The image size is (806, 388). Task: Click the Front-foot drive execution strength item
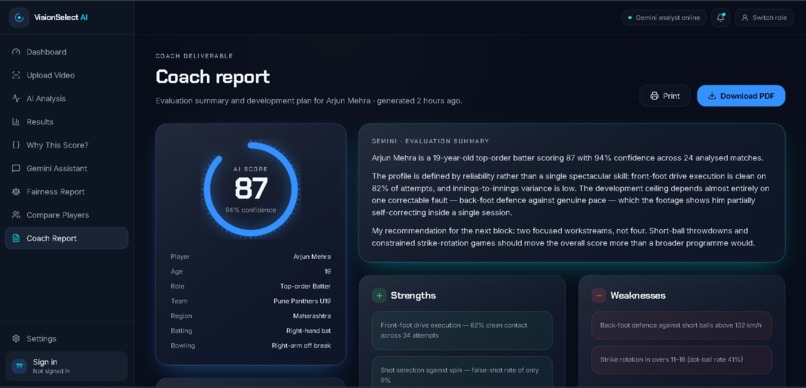click(x=462, y=330)
